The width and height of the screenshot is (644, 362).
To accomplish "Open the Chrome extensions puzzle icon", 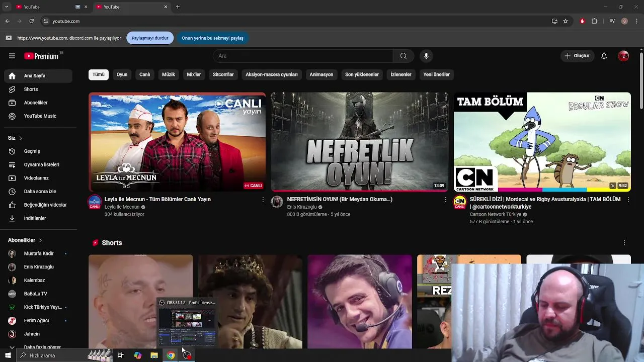I will 595,21.
